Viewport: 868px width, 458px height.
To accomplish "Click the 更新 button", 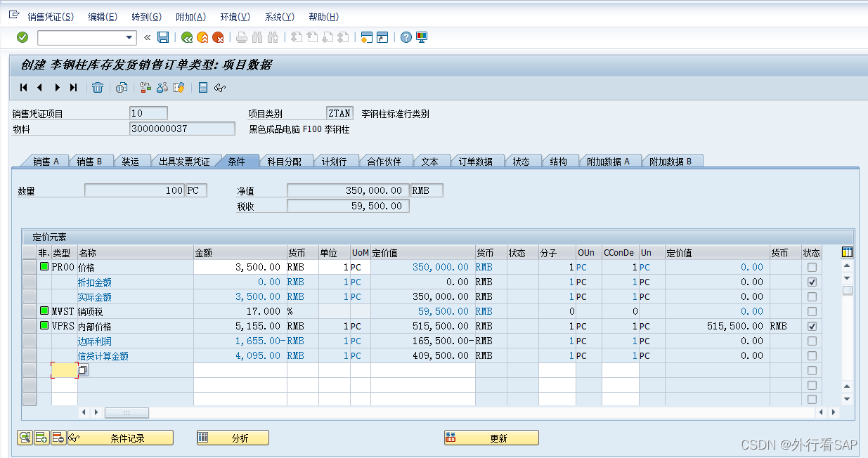I will [491, 438].
